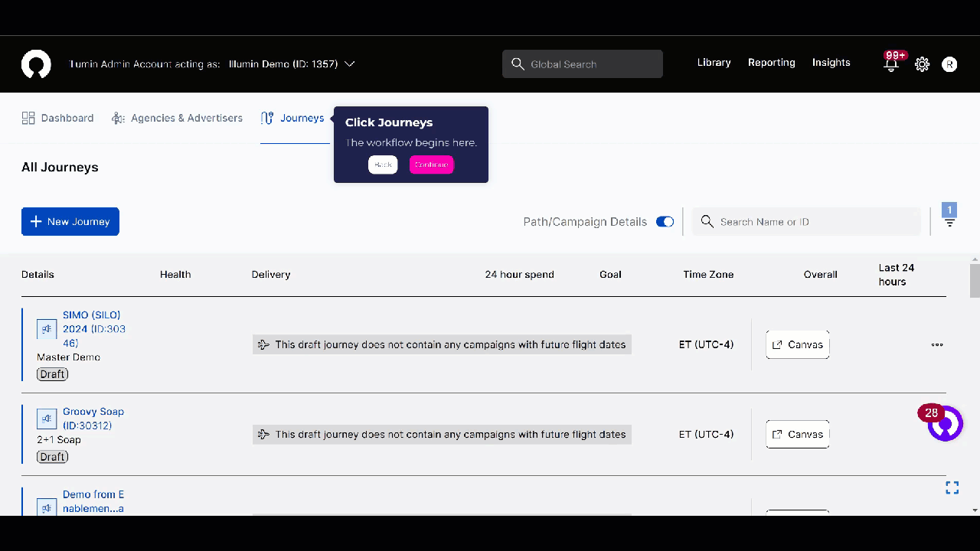Open the Reporting menu
Screen dimensions: 980x551
pos(771,63)
